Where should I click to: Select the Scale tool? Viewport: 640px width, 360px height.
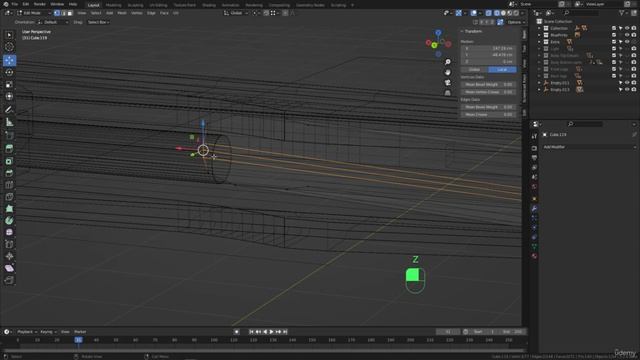click(x=9, y=84)
